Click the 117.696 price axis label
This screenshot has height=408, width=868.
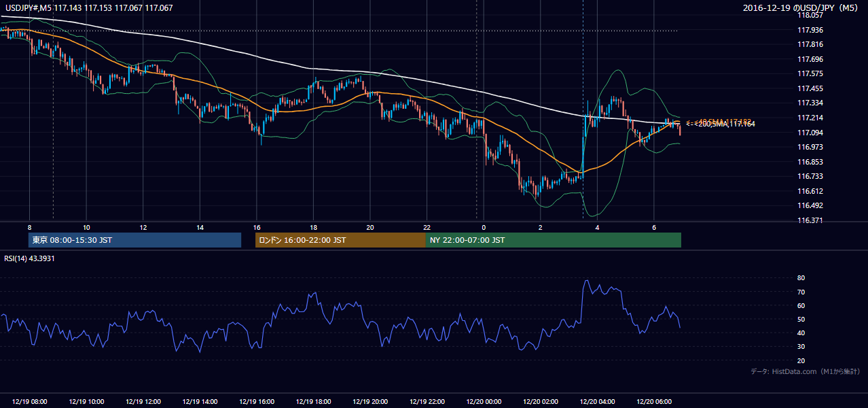810,59
